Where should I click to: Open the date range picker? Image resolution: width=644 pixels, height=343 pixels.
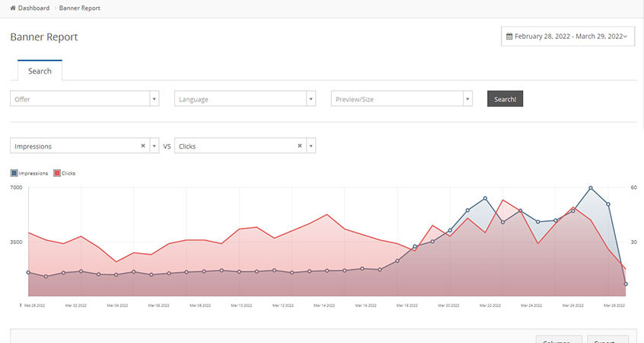coord(567,37)
